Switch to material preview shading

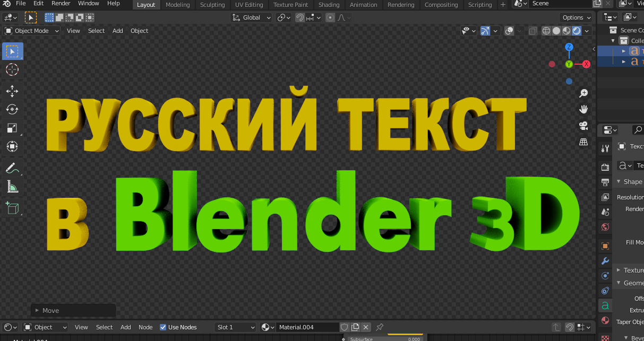point(566,31)
